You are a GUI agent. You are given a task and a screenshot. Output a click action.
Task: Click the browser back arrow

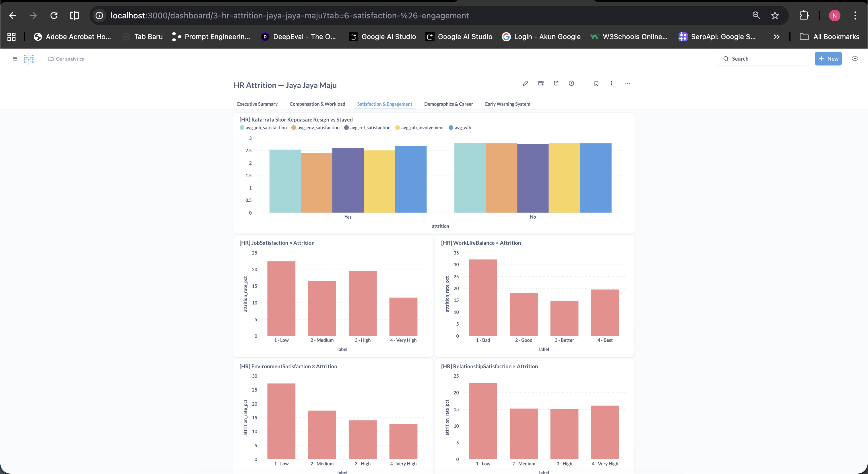(x=12, y=16)
